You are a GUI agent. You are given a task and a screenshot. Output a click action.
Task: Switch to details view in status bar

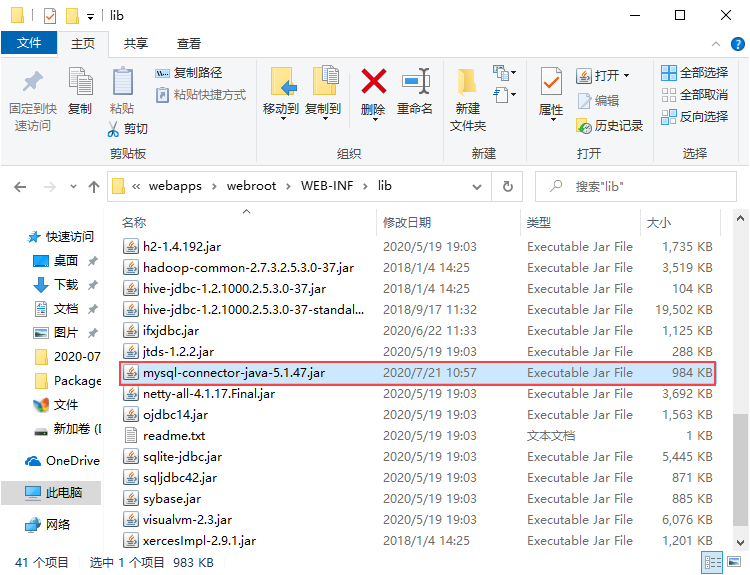coord(713,562)
